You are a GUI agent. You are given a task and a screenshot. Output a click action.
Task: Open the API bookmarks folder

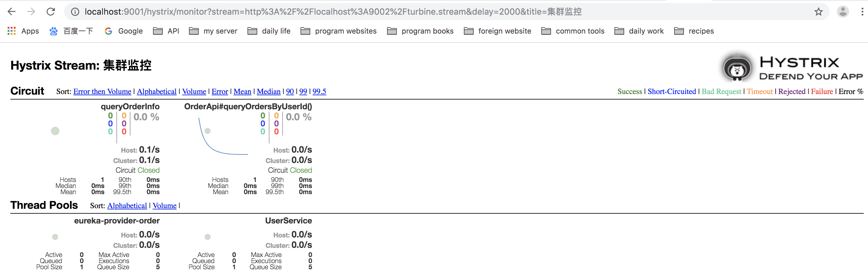pos(166,31)
